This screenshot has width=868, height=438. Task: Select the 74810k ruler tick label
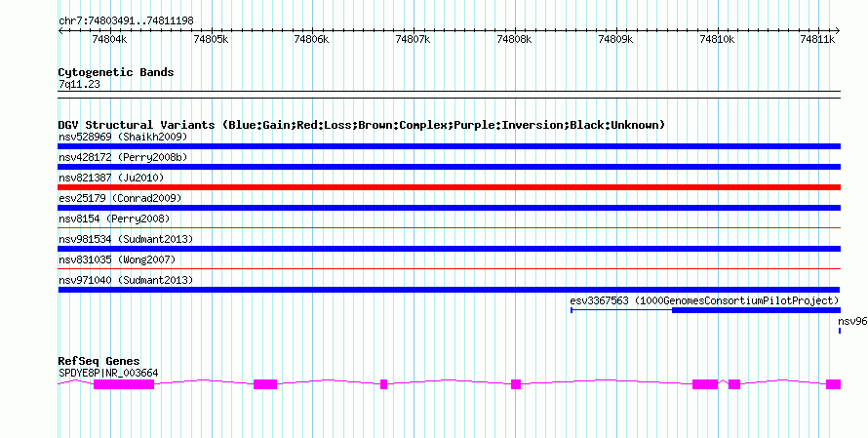718,40
